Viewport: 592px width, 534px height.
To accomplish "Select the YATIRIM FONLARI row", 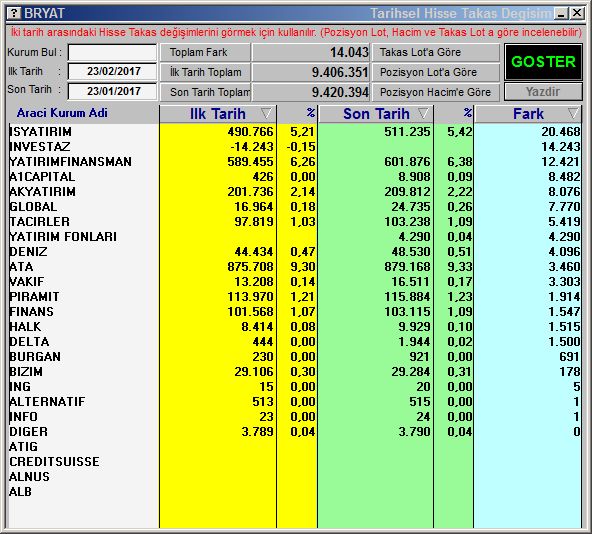I will (294, 237).
